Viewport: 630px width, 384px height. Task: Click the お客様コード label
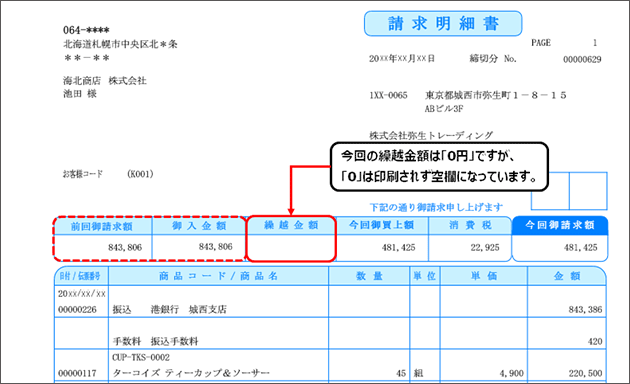pyautogui.click(x=82, y=174)
